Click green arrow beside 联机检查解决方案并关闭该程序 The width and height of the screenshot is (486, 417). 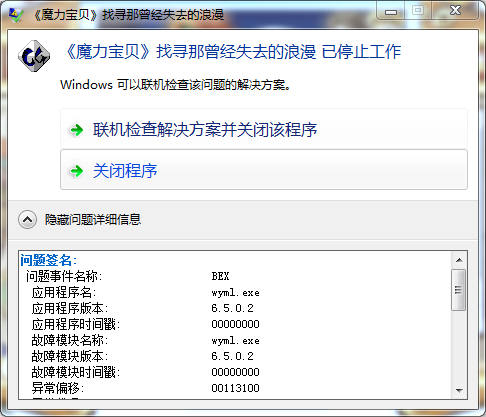77,130
